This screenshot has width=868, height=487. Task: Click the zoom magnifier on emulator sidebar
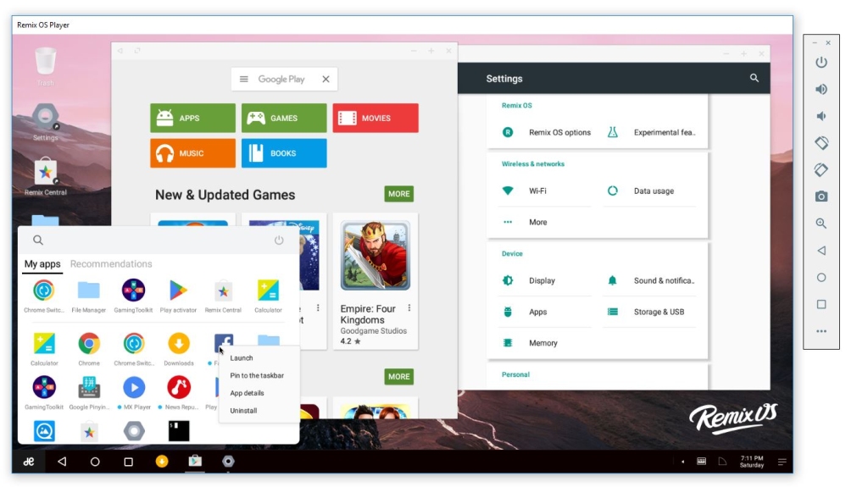tap(821, 224)
